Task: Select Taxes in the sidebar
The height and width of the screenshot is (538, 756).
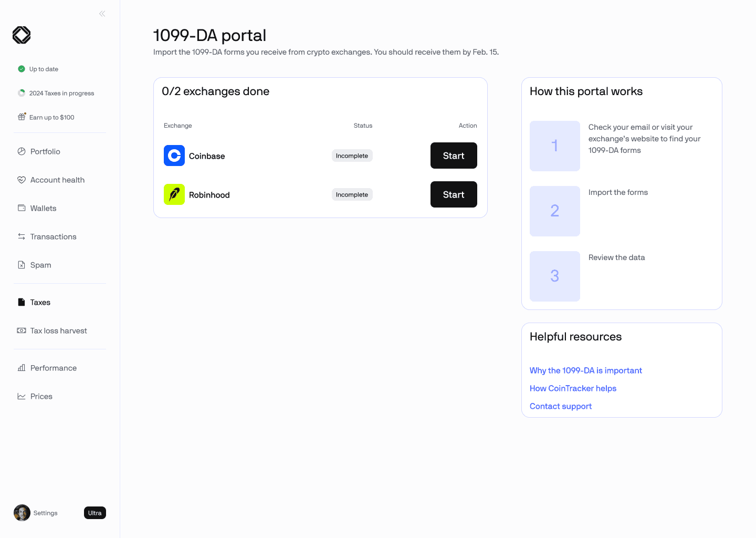Action: tap(35, 302)
